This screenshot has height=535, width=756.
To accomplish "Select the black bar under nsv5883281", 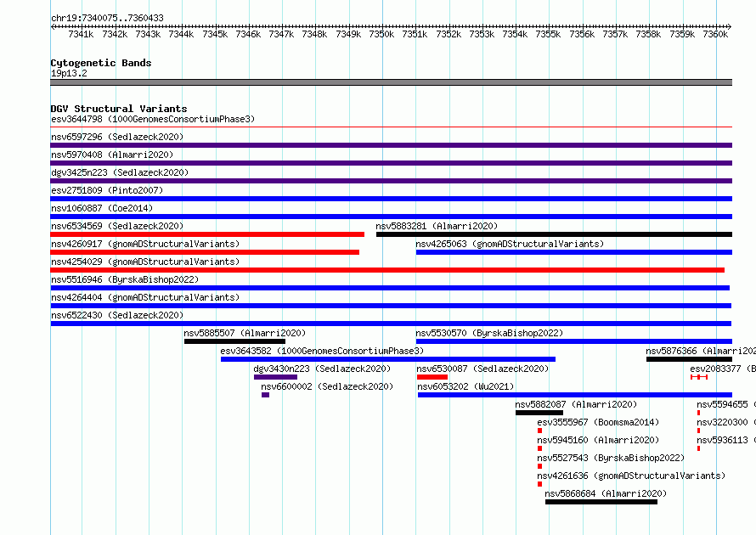I will click(x=554, y=234).
